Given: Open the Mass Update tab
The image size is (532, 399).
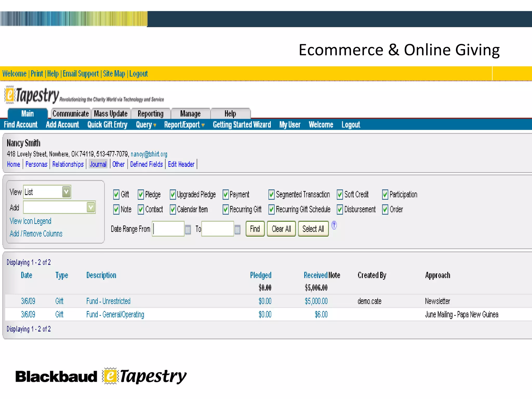Looking at the screenshot, I should [x=111, y=114].
